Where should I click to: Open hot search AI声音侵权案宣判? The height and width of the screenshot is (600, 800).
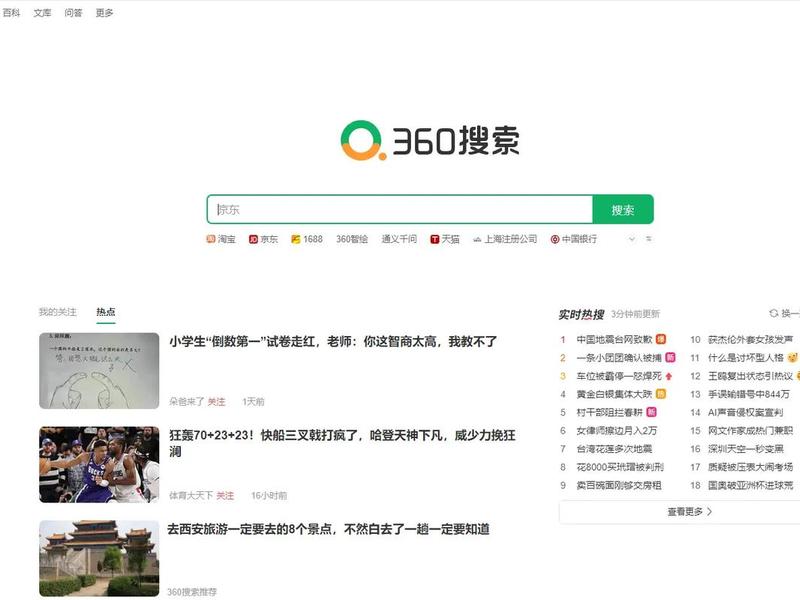(x=745, y=412)
